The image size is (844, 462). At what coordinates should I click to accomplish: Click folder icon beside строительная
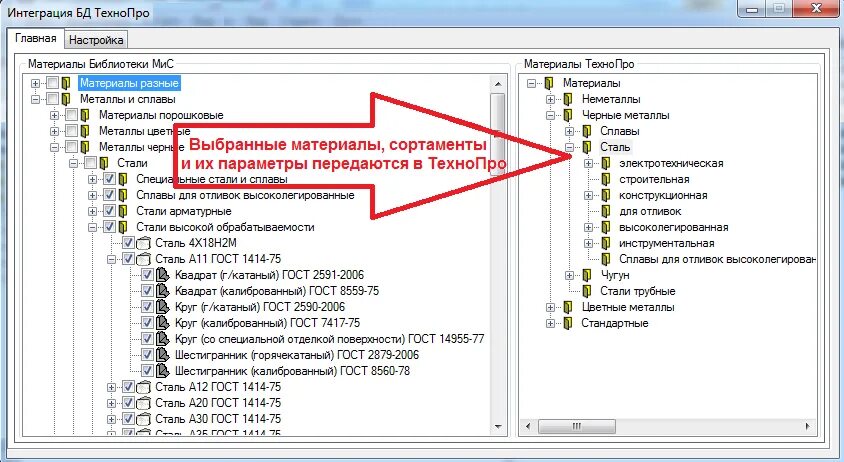pyautogui.click(x=606, y=179)
